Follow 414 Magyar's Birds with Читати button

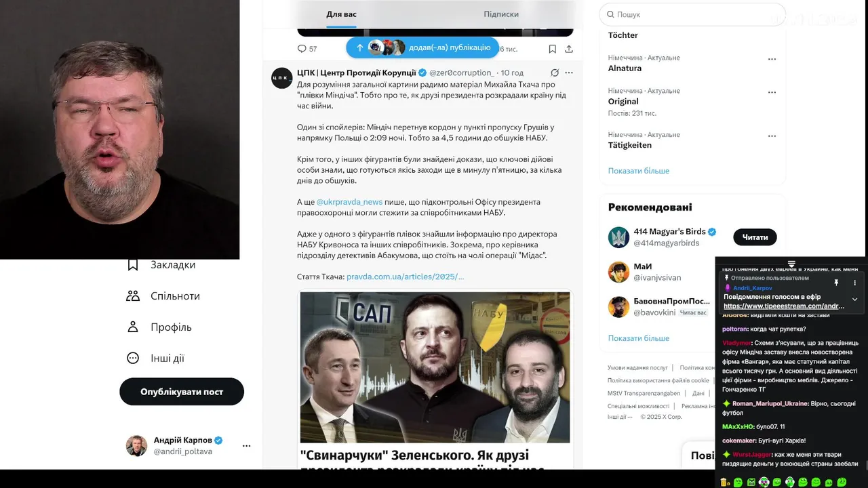click(755, 237)
